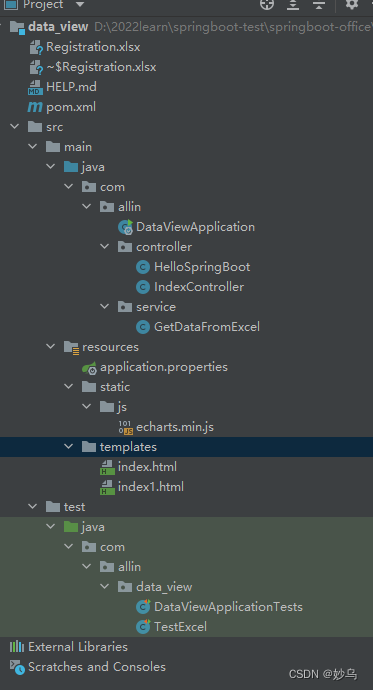The image size is (373, 690).
Task: Click the Expand All toolbar icon
Action: pyautogui.click(x=293, y=4)
